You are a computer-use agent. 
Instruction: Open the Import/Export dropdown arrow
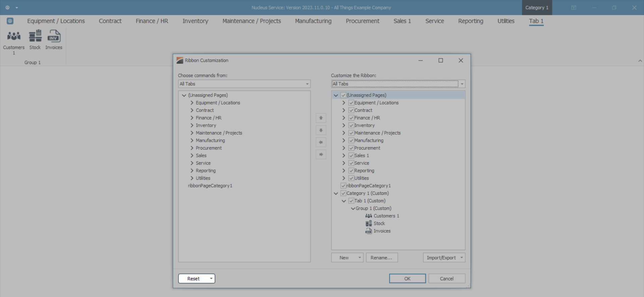pos(462,257)
